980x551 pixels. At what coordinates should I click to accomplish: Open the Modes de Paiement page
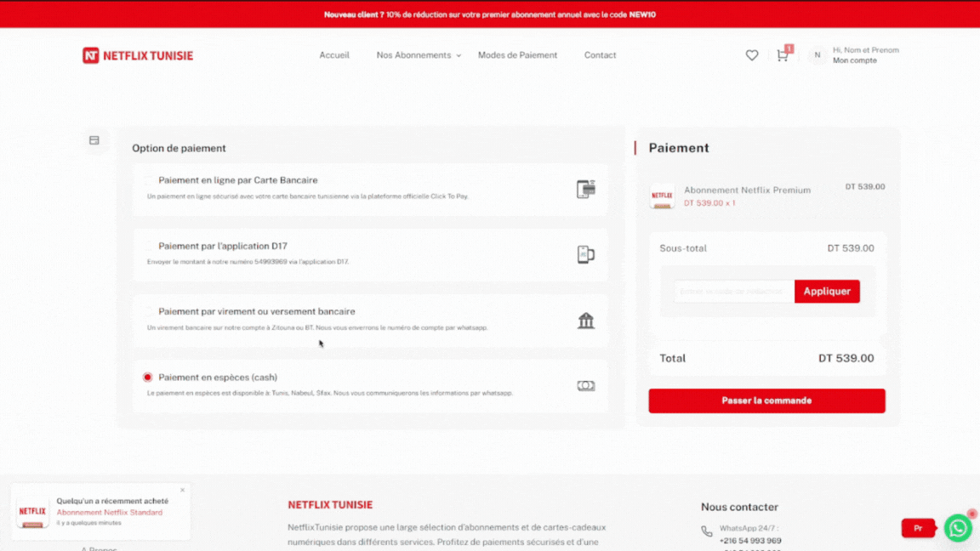[517, 55]
